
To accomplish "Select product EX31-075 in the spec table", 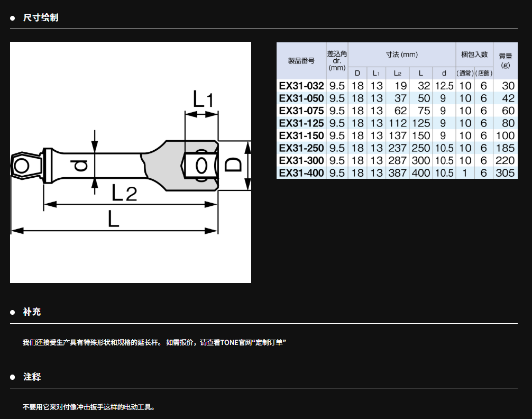I will click(x=301, y=111).
